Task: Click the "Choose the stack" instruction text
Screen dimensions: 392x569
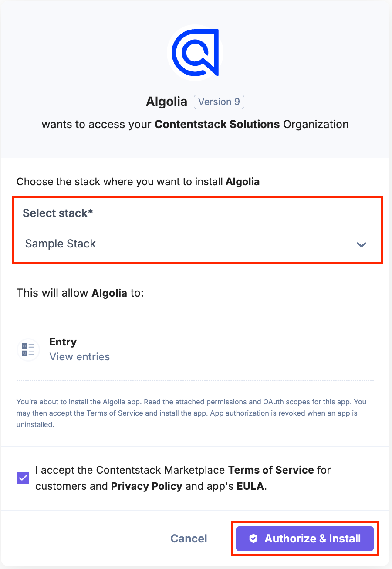Action: (x=138, y=181)
